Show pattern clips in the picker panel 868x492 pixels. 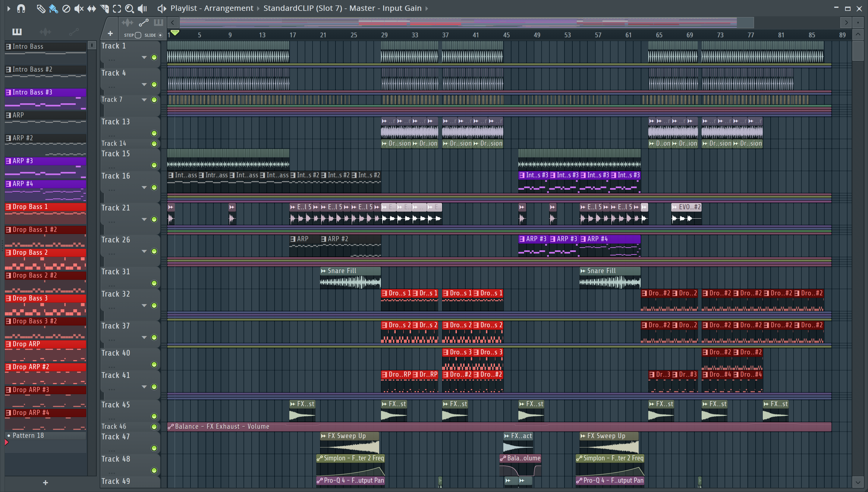(x=17, y=32)
